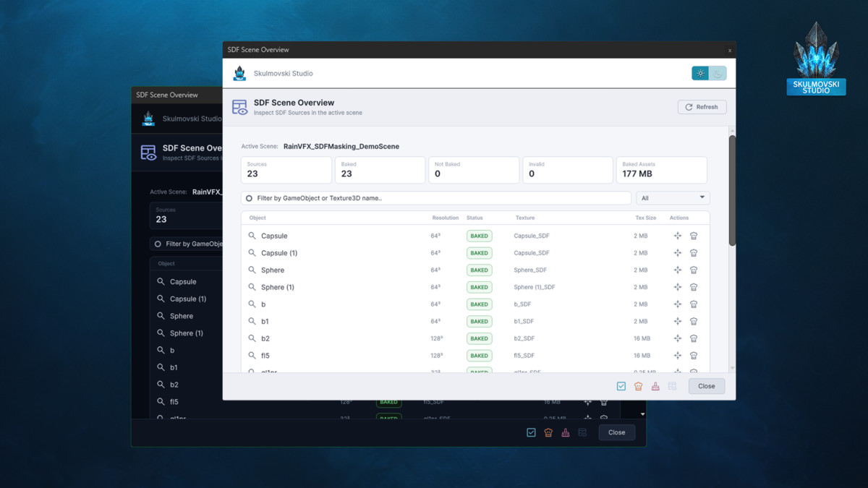Click magnifier icon beside Capsule in light window
The width and height of the screenshot is (868, 488).
252,236
